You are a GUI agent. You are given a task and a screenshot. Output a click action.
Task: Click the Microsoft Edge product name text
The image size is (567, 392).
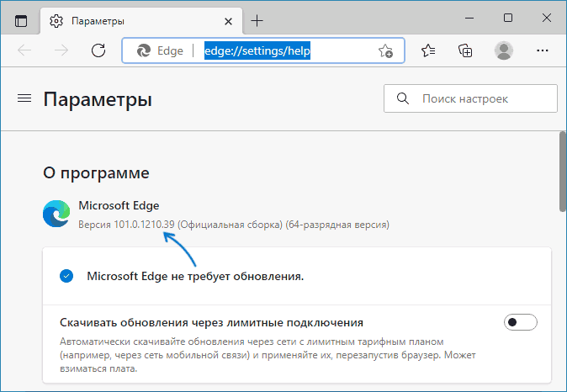click(119, 205)
